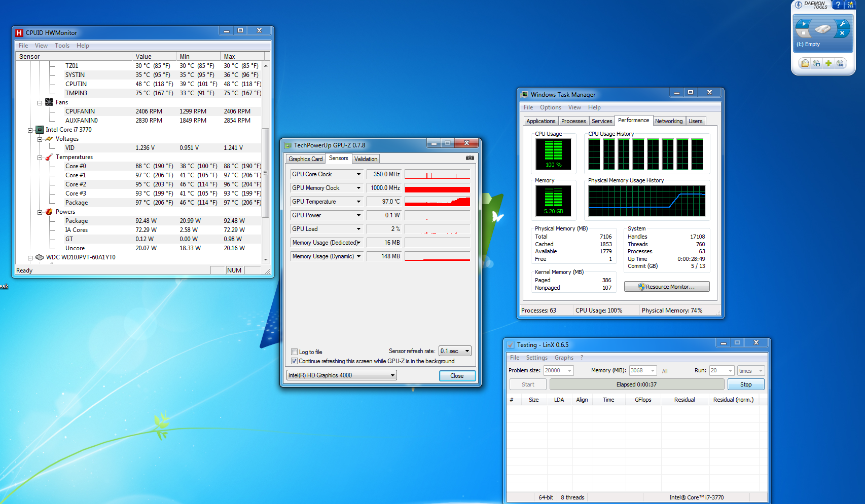This screenshot has width=865, height=504.
Task: Open the Intel HD Graphics 4000 selector
Action: pyautogui.click(x=341, y=375)
